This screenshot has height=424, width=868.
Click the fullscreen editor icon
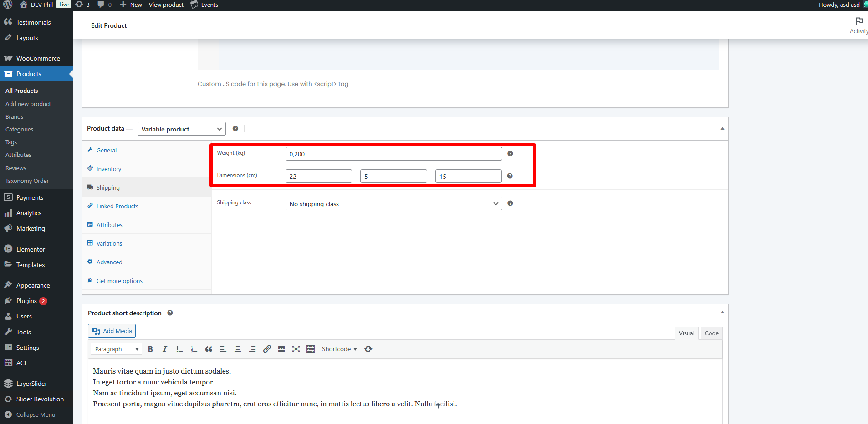point(296,349)
